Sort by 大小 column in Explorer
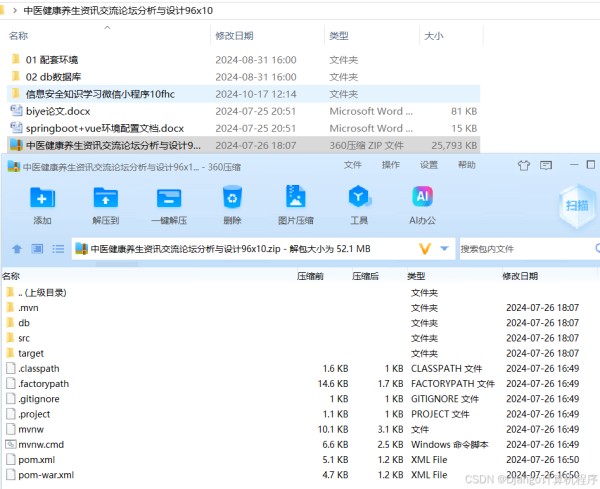Image resolution: width=600 pixels, height=489 pixels. [x=434, y=36]
